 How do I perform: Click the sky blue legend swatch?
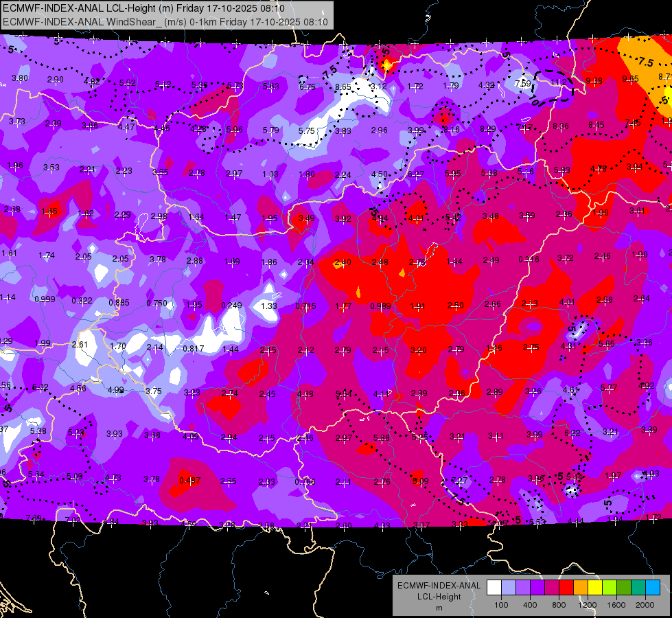coord(653,587)
